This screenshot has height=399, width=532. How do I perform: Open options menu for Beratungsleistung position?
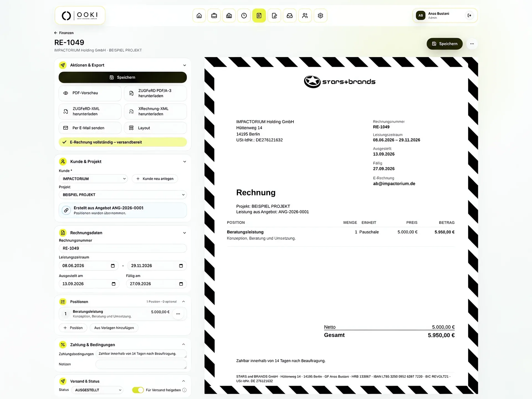178,314
